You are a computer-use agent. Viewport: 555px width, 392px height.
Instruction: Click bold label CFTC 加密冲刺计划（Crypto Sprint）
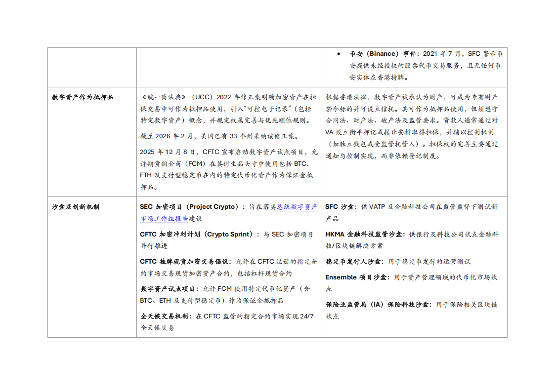point(196,235)
